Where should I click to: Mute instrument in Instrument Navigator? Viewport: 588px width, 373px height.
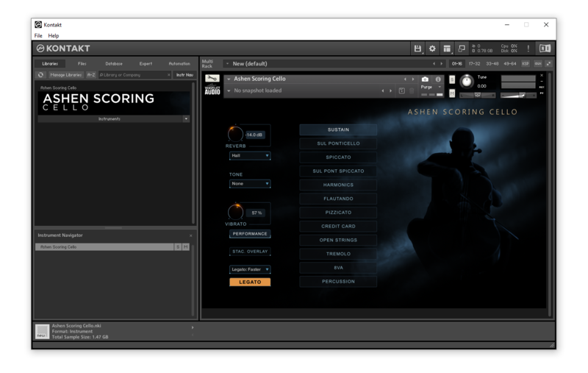tap(186, 247)
